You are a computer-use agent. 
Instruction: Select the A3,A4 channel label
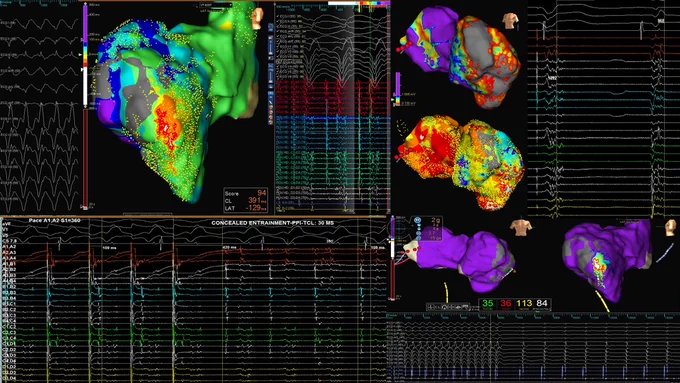[9, 258]
